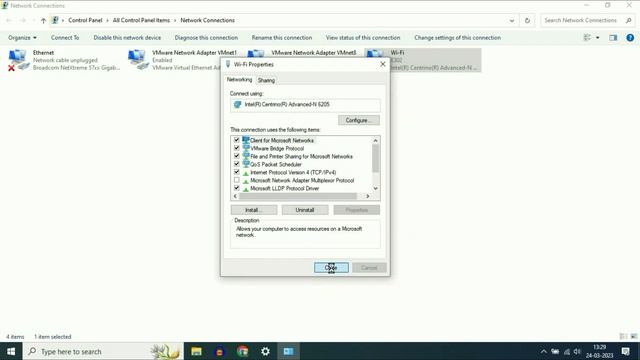Click the Control Panel taskbar icon
This screenshot has height=360, width=640.
click(x=288, y=351)
